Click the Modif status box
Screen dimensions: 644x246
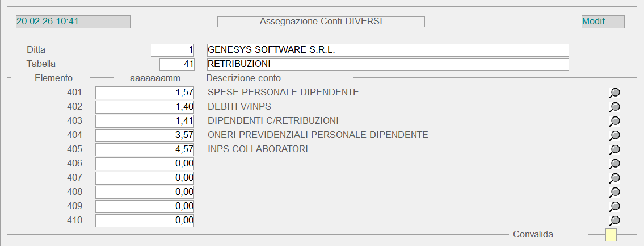coord(603,22)
